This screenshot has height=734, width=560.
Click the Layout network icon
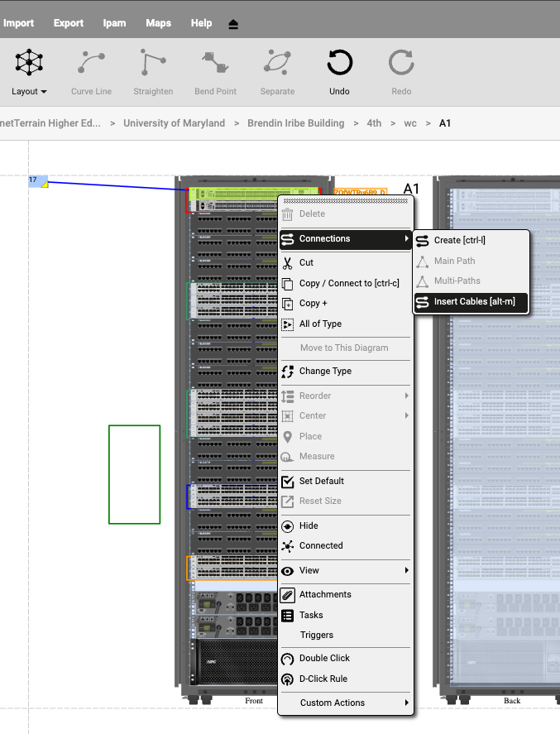pos(30,62)
